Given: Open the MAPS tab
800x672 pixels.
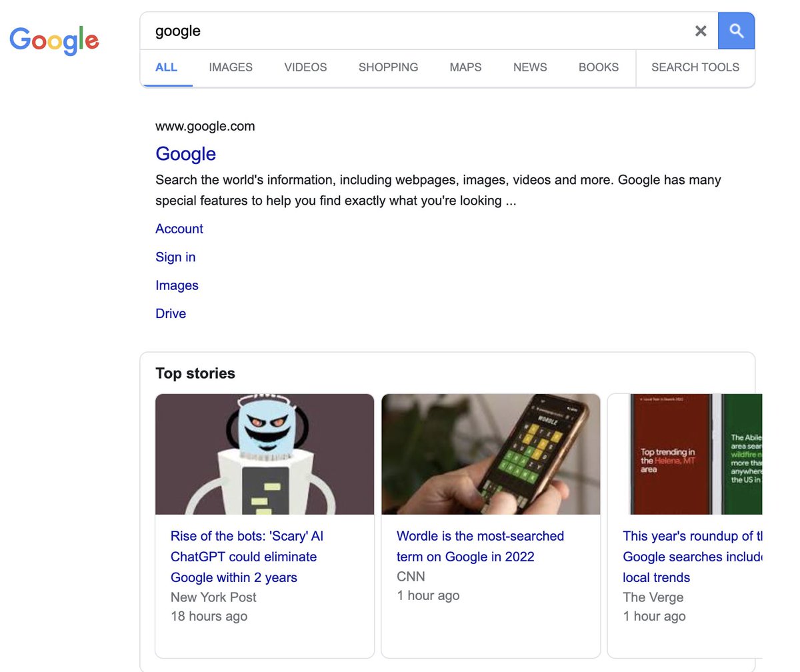Looking at the screenshot, I should click(465, 67).
